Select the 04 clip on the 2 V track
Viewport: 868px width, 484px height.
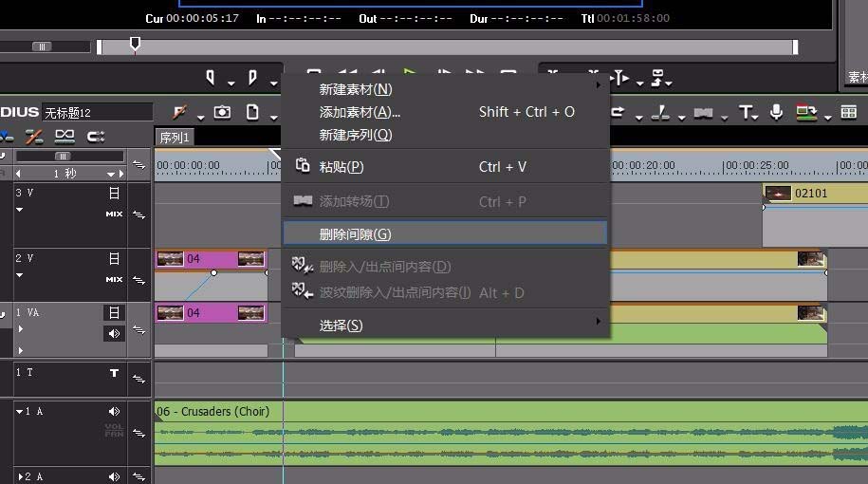212,259
